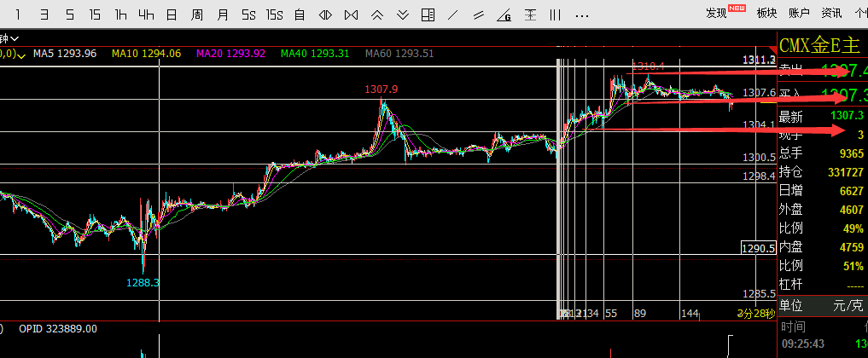
Task: Select the daily (日) chart period
Action: pyautogui.click(x=172, y=14)
